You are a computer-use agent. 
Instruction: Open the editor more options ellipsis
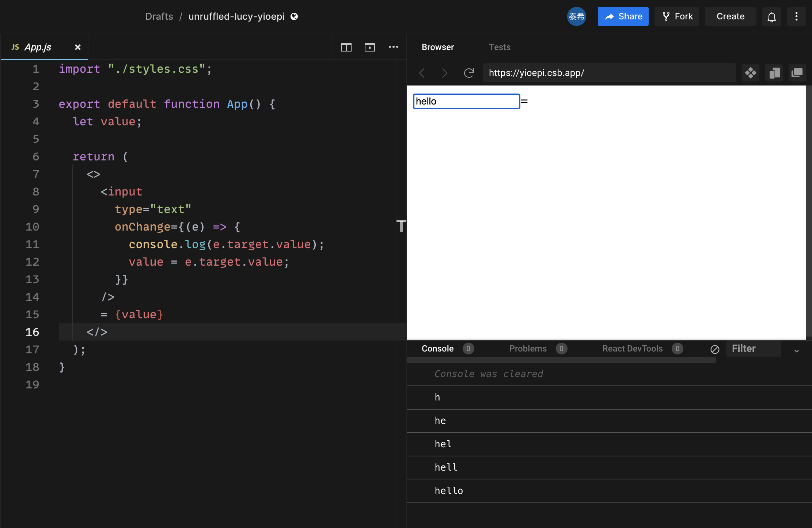pyautogui.click(x=393, y=47)
